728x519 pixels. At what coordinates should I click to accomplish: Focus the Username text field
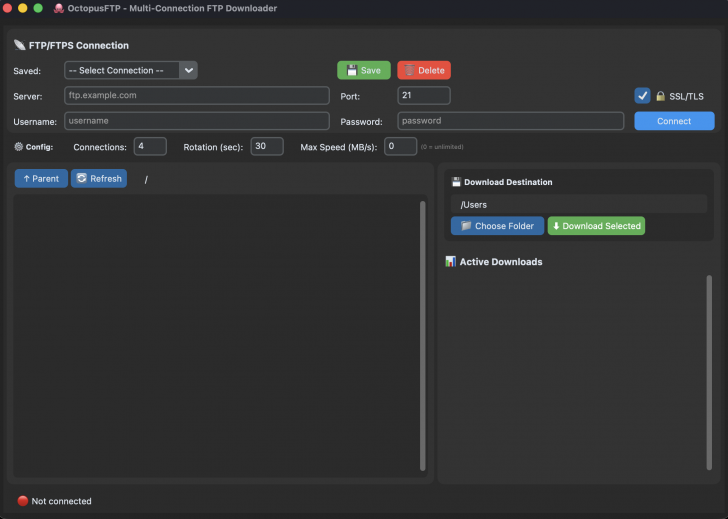point(196,121)
